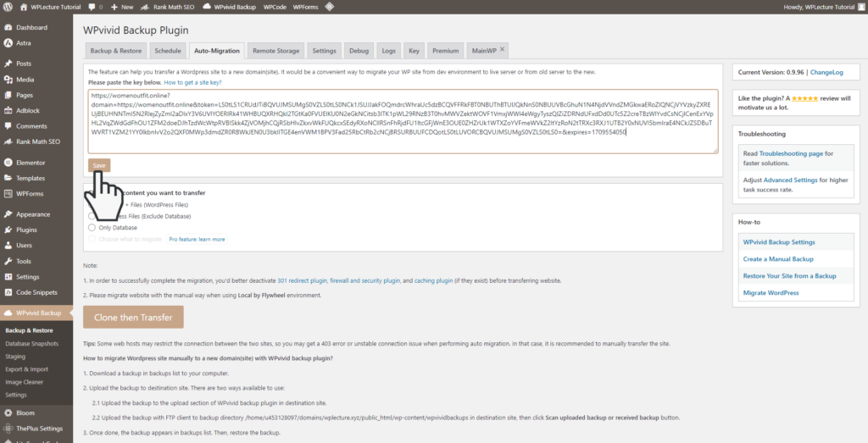The height and width of the screenshot is (443, 868).
Task: Open Staging submenu item
Action: pos(15,357)
